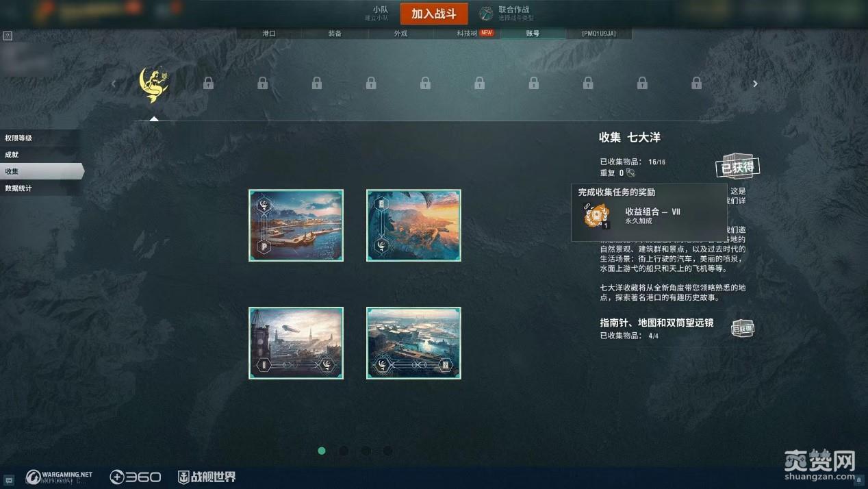Screen dimensions: 868x489
Task: Switch to the 港口 tab
Action: 269,33
